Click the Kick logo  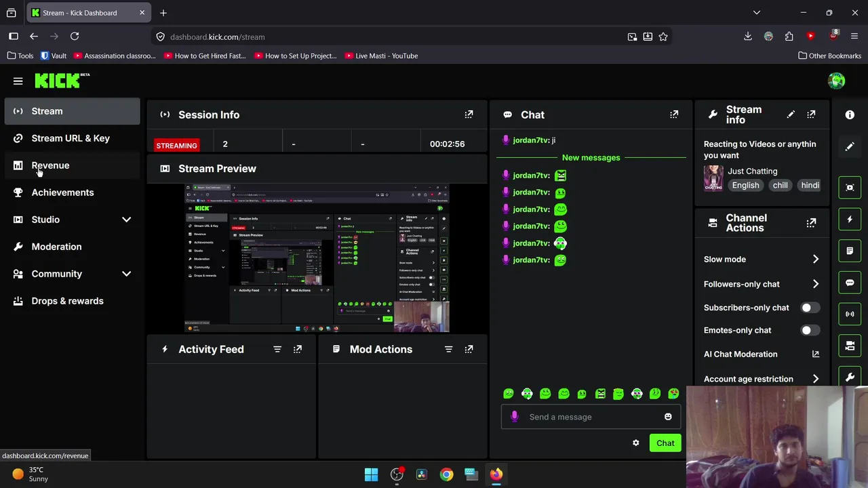click(62, 81)
